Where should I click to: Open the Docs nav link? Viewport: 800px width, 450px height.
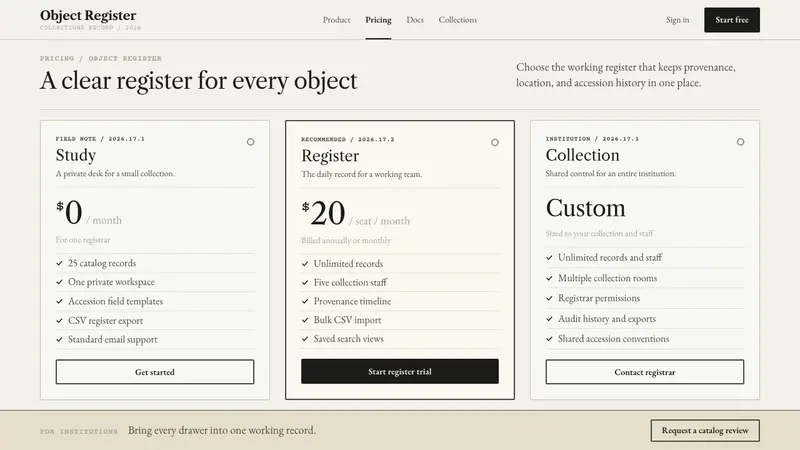(x=415, y=20)
